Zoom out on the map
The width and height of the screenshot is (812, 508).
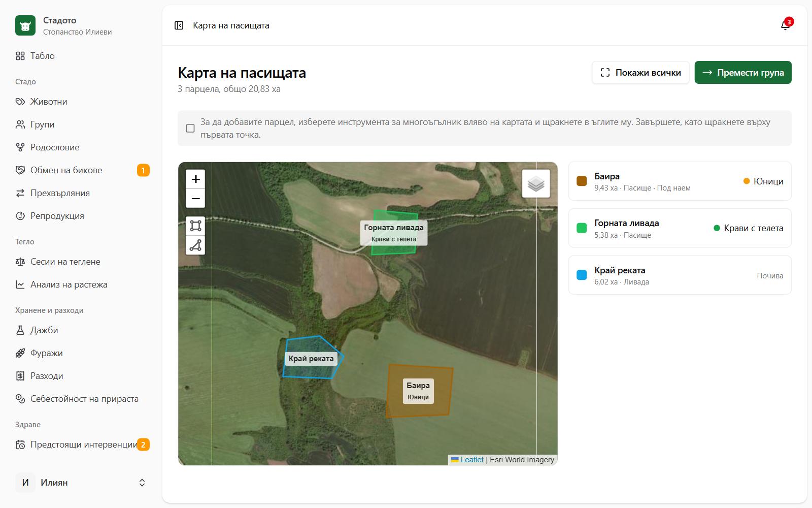pyautogui.click(x=195, y=198)
